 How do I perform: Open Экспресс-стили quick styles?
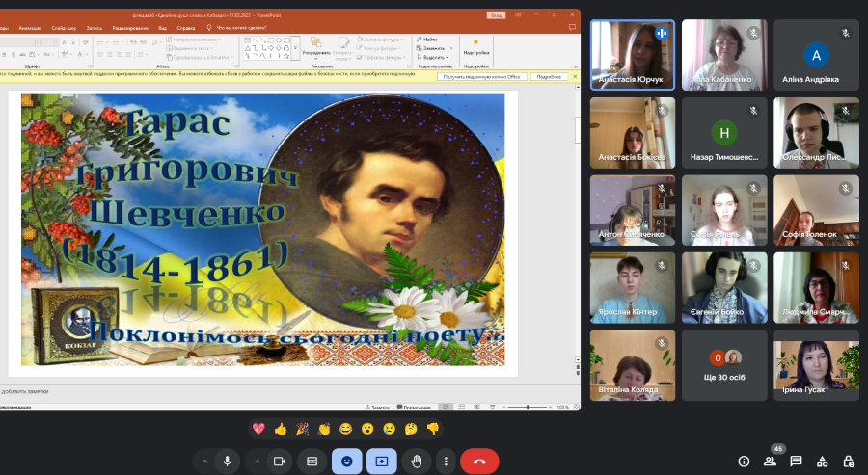coord(343,48)
